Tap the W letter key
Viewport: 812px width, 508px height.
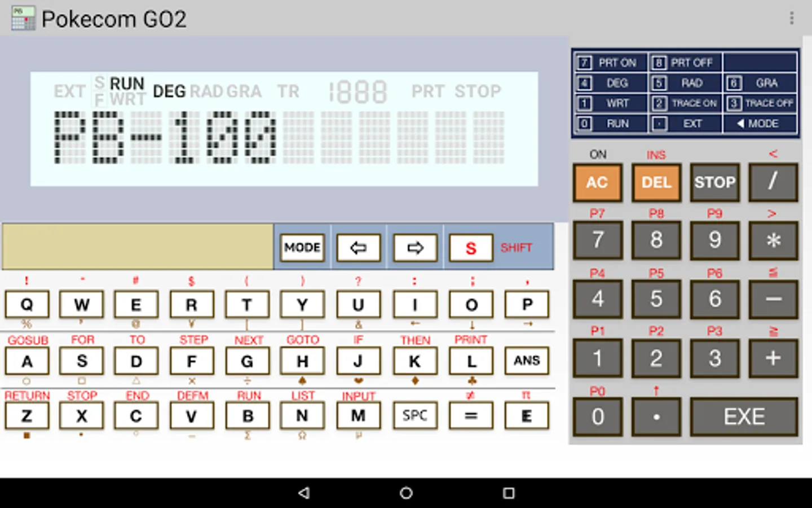(82, 305)
